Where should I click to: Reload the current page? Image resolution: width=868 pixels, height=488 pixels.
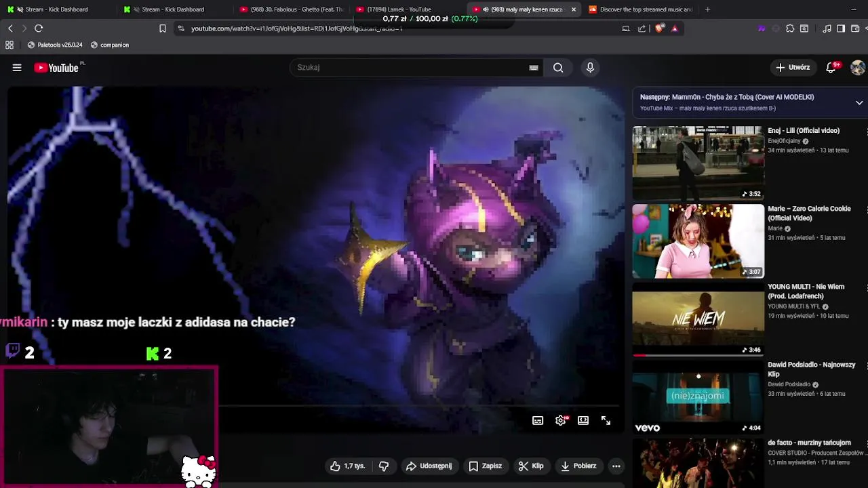coord(39,28)
